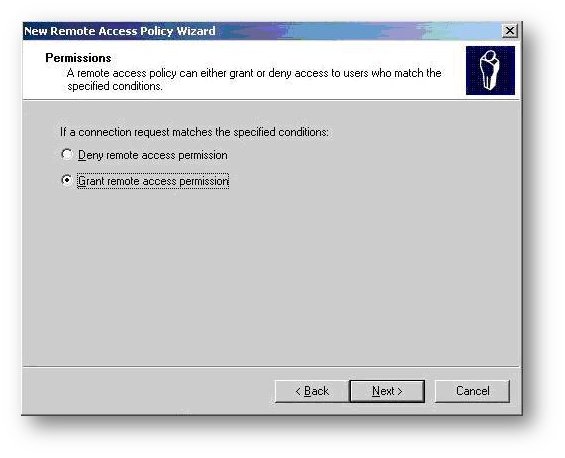This screenshot has width=565, height=458.
Task: Close the wizard with the X button
Action: (510, 31)
